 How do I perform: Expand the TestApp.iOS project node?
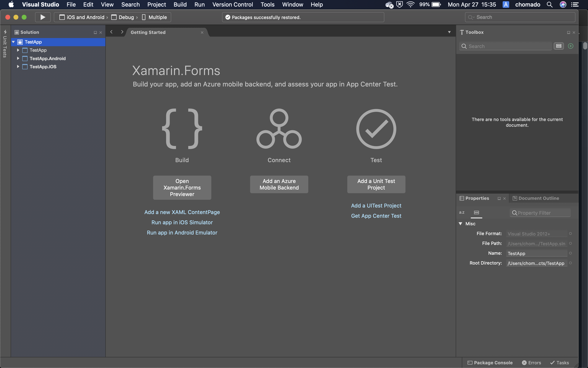click(x=18, y=66)
